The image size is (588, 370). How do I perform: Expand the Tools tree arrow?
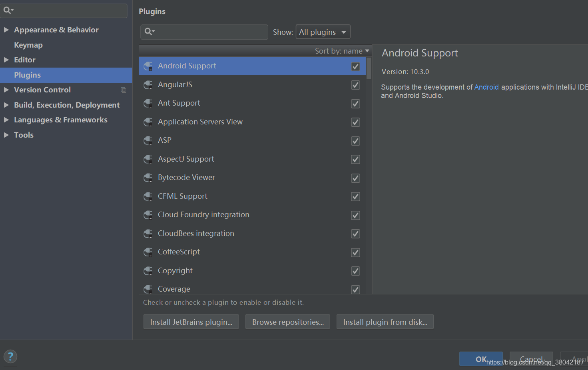(x=6, y=135)
